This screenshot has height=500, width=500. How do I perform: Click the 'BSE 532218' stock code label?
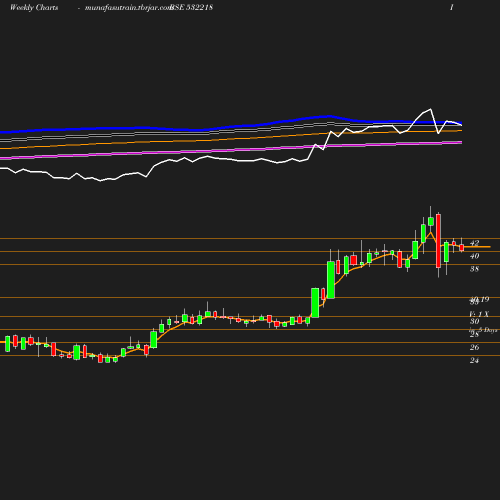click(192, 8)
